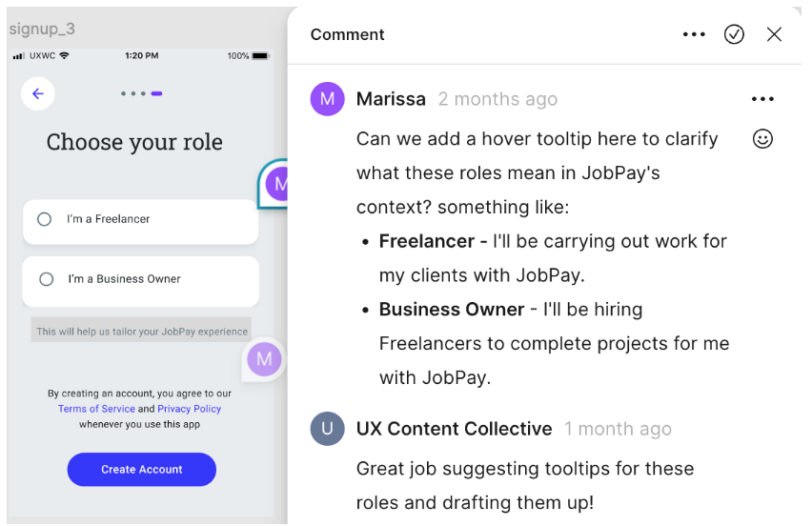Click UX Content Collective's gray avatar
Viewport: 812px width, 526px height.
[x=327, y=429]
